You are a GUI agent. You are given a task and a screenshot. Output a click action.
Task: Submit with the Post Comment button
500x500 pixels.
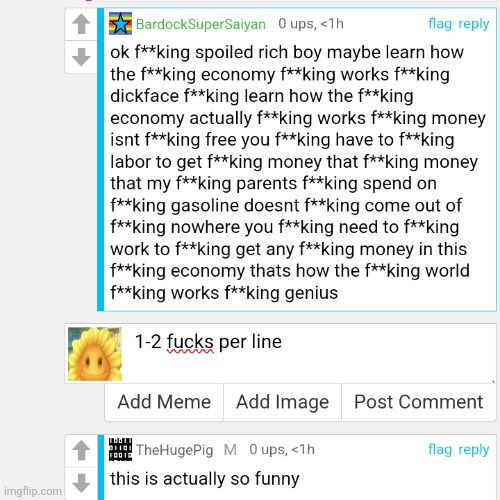[x=419, y=402]
